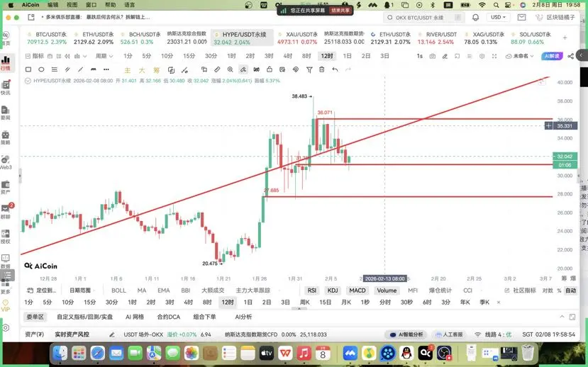Click the AI解读 button
Viewport: 588px width, 367px height.
tap(552, 56)
